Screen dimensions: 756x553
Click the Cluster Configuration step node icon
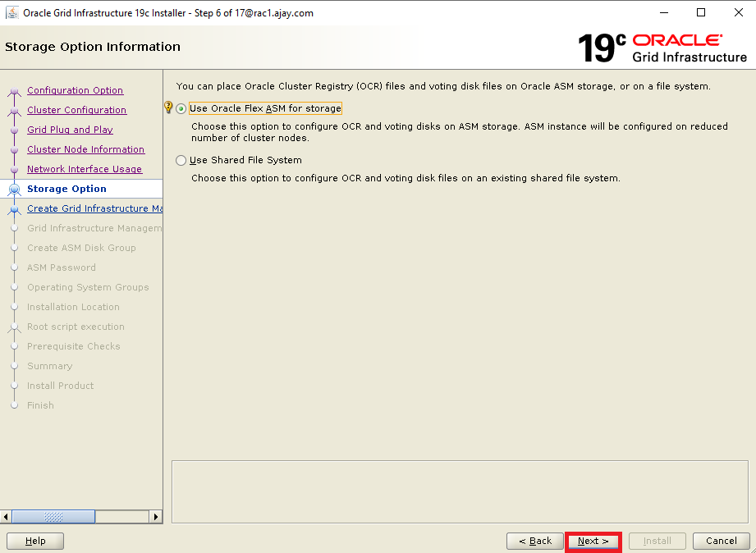(x=15, y=111)
